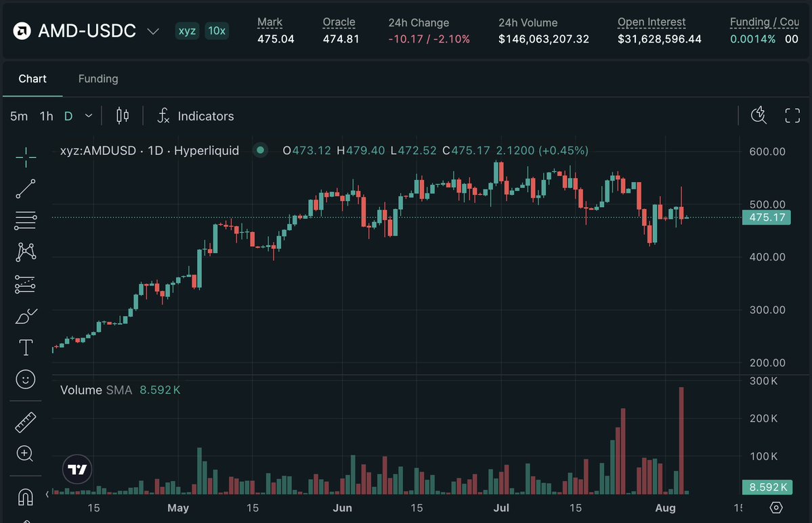812x523 pixels.
Task: Select the trend line drawing tool
Action: coord(25,189)
